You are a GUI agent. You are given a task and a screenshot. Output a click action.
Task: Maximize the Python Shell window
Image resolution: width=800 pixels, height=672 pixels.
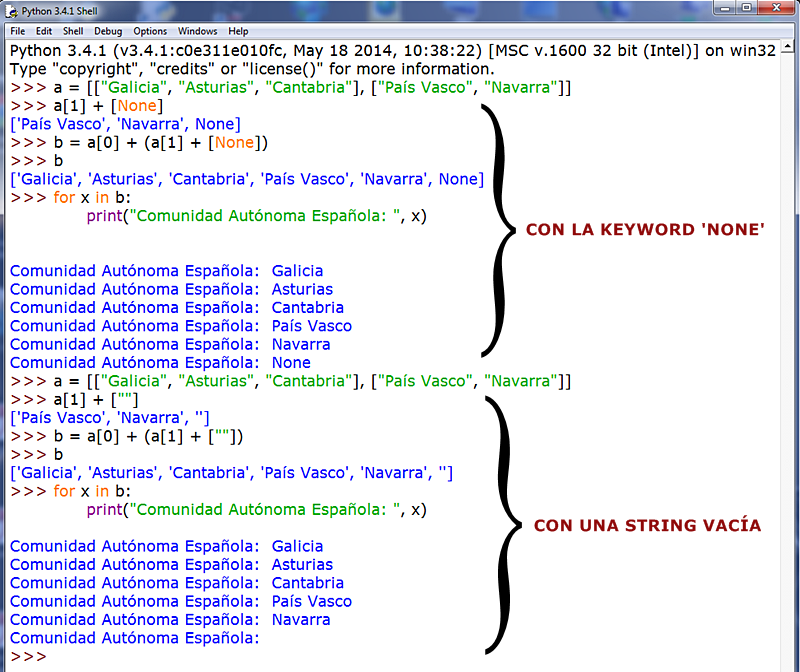point(746,8)
